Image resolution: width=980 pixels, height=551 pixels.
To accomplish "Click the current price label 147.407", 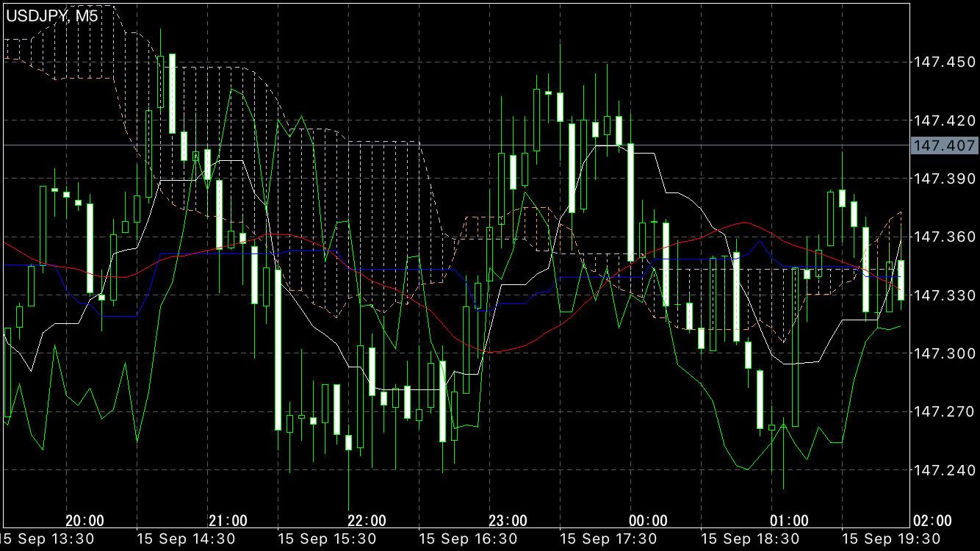I will pos(943,145).
